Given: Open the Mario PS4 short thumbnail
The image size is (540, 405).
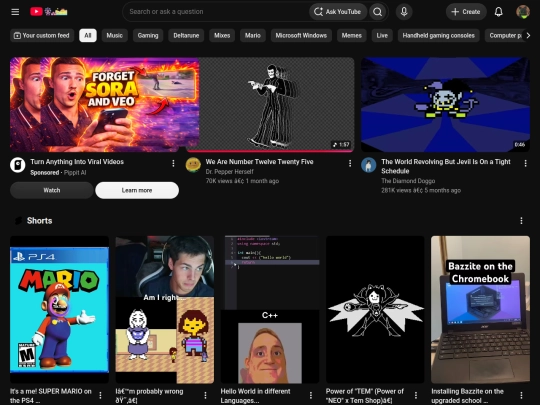Looking at the screenshot, I should (59, 310).
